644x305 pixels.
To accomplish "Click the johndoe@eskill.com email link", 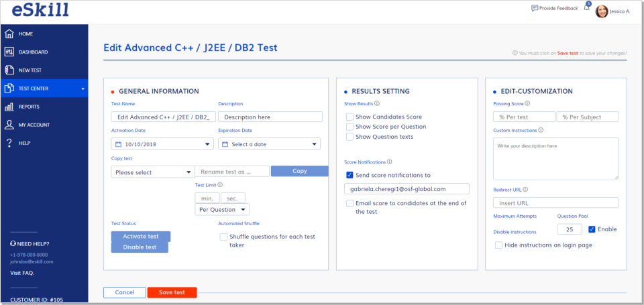I will pyautogui.click(x=32, y=261).
